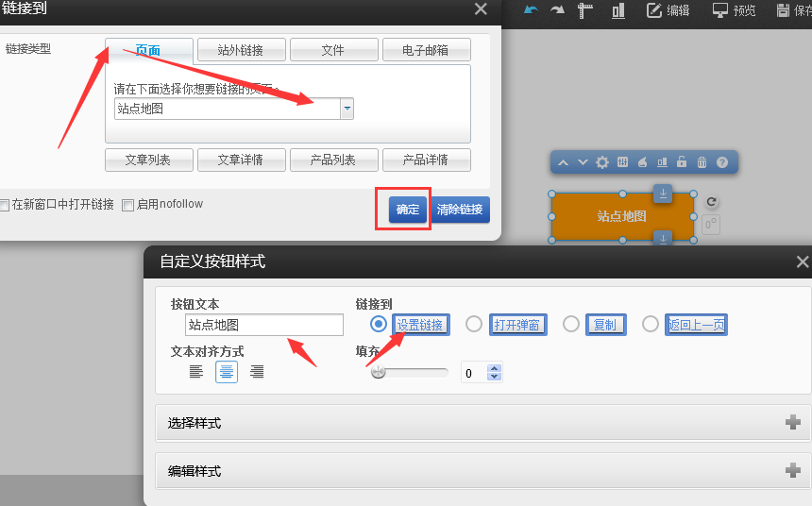The height and width of the screenshot is (506, 812).
Task: Open the page selection dropdown arrow
Action: click(347, 109)
